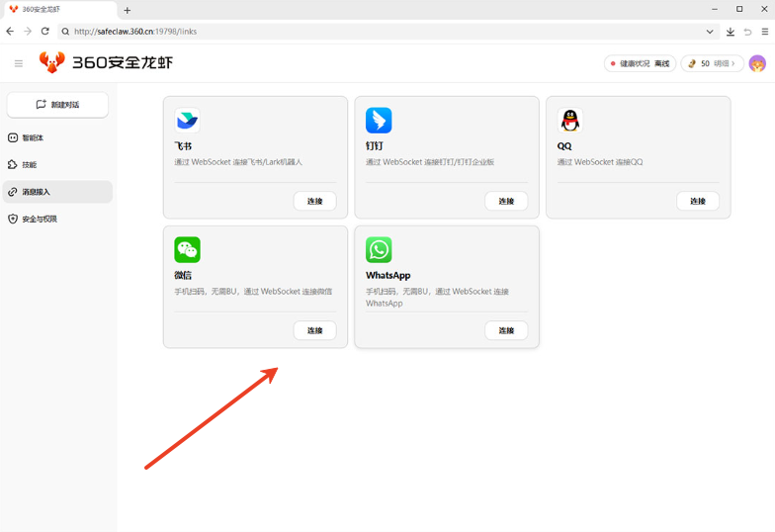Click the 通过 WebSocket 连接QQ description

pyautogui.click(x=600, y=162)
